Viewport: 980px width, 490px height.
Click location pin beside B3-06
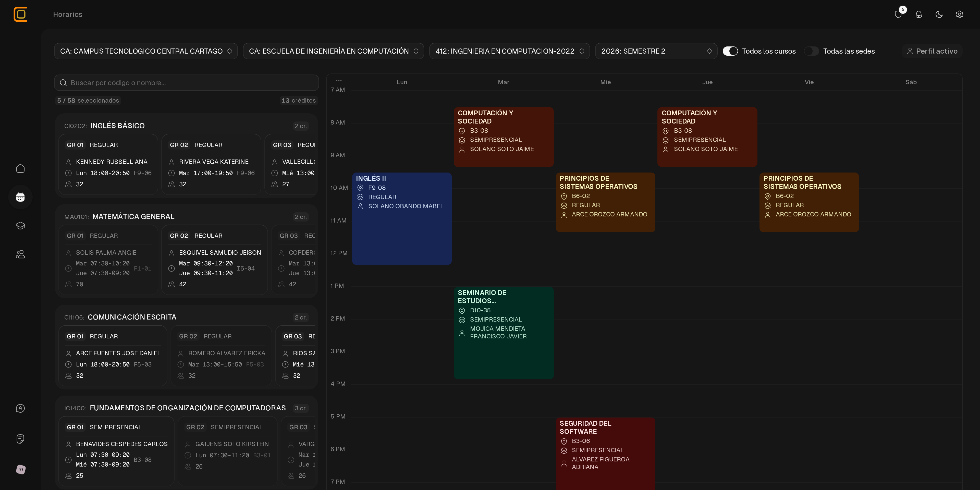[564, 441]
